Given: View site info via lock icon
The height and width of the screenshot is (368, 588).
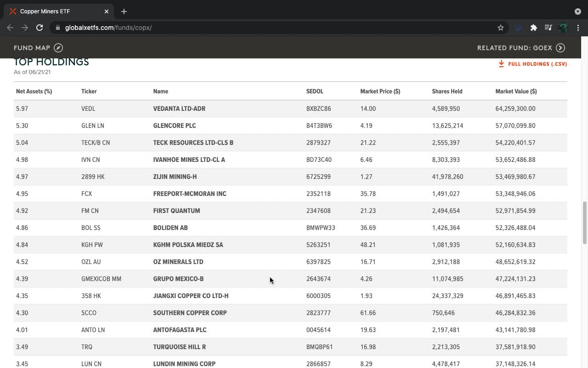Looking at the screenshot, I should pyautogui.click(x=58, y=28).
